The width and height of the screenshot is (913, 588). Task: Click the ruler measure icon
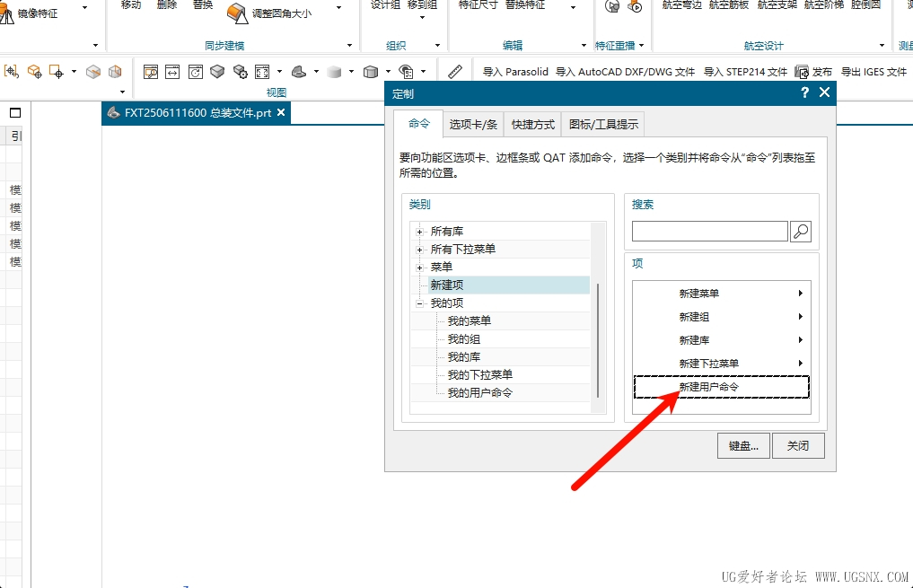click(455, 72)
